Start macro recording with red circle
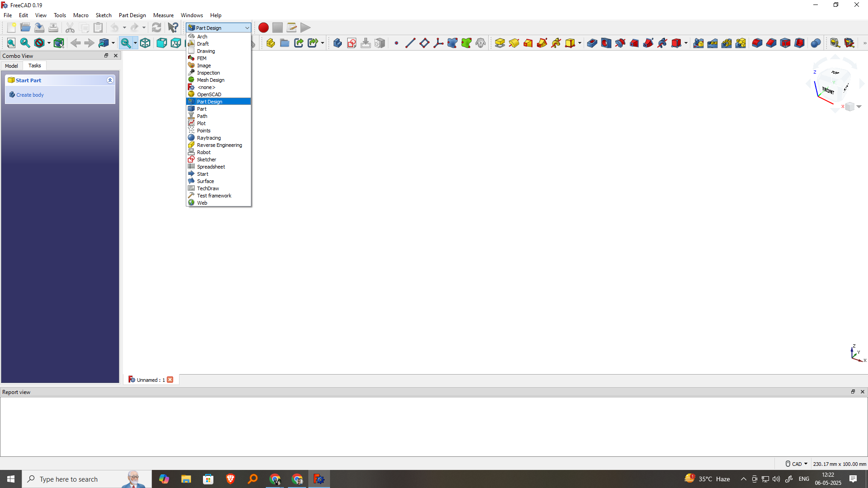Screen dimensions: 868x488 coord(264,28)
